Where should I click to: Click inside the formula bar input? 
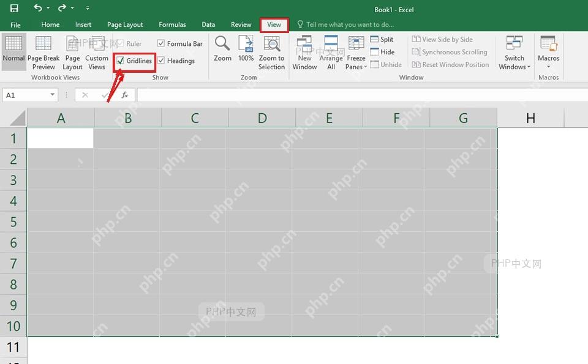[362, 95]
